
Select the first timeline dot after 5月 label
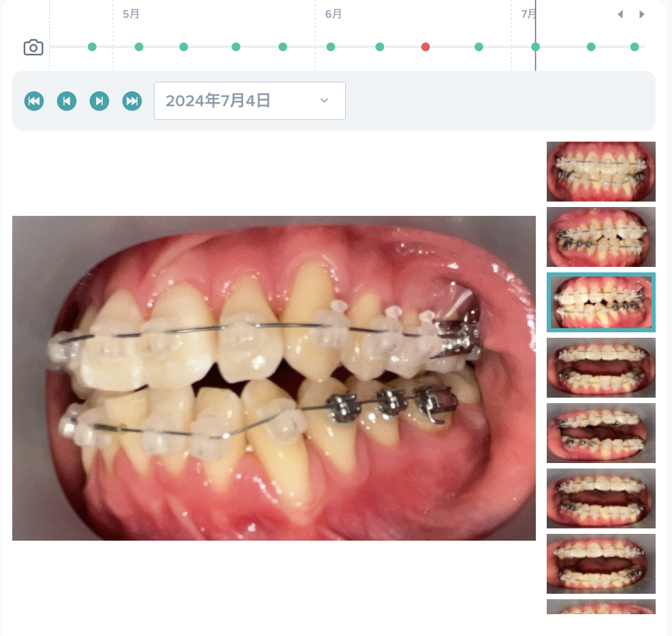tap(139, 47)
